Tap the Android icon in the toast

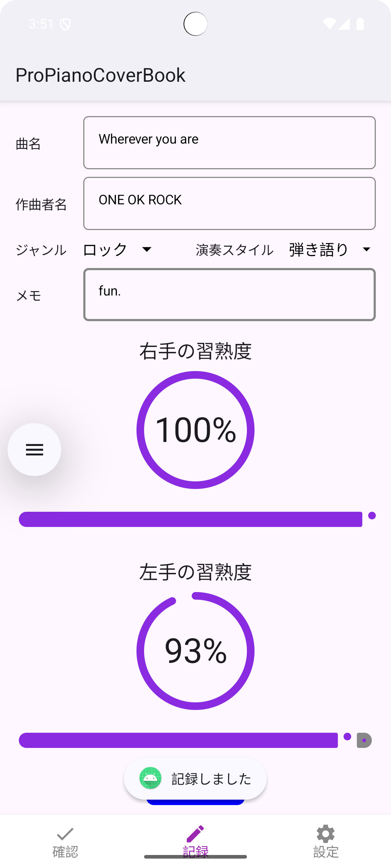[x=150, y=778]
